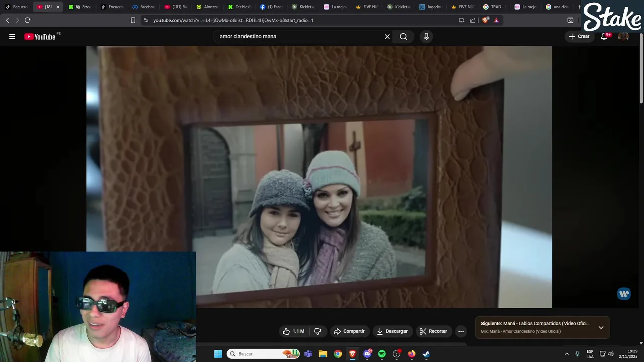The image size is (644, 362).
Task: Launch Spotify from the taskbar
Action: [382, 354]
